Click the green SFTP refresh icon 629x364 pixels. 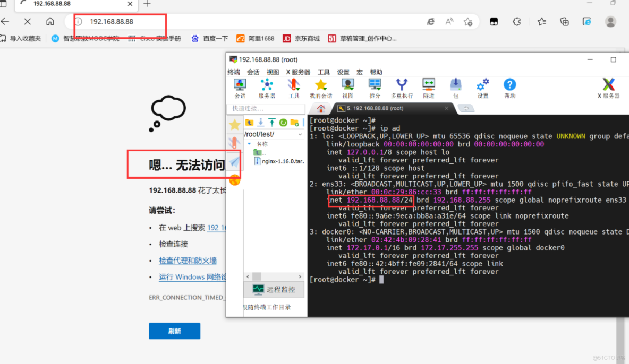283,123
